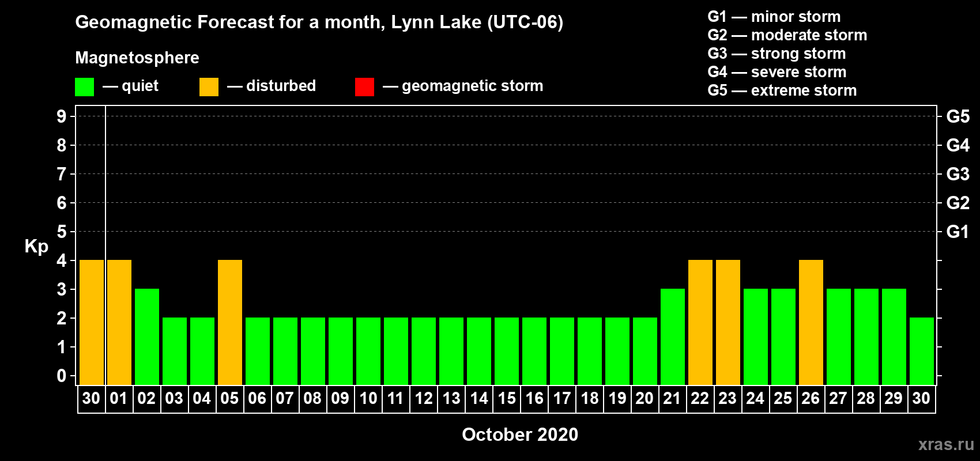Screen dimensions: 980x461
Task: Click the date cell 28
Action: click(866, 399)
